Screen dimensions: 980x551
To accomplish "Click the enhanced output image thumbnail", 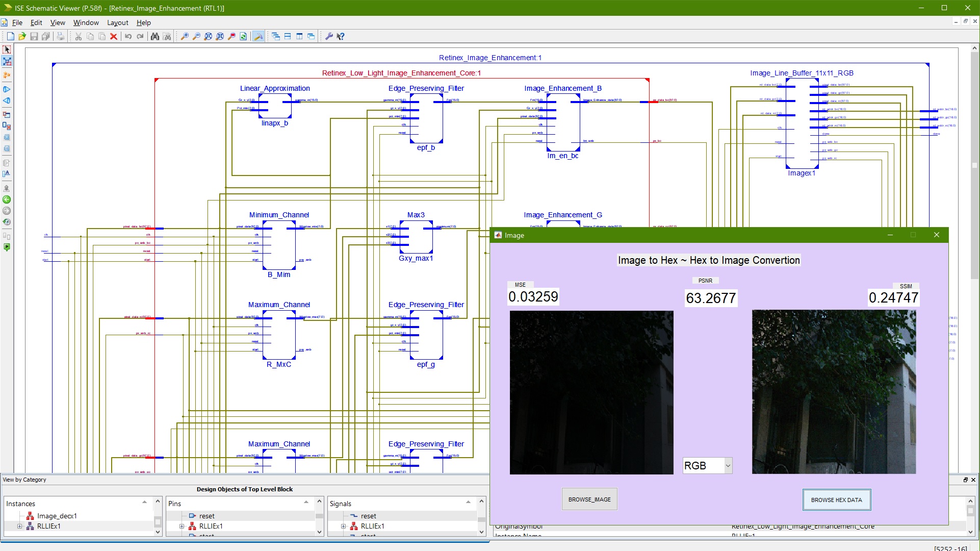I will click(834, 392).
